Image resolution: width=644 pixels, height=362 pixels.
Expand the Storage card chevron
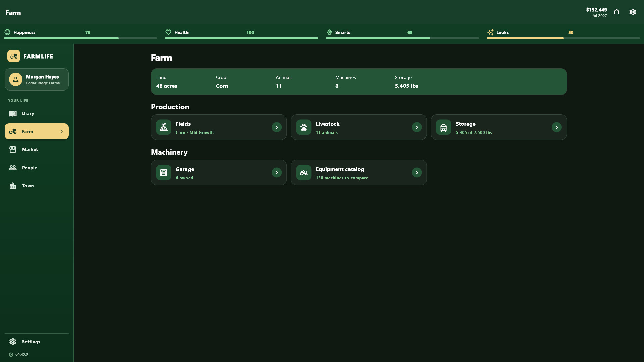pyautogui.click(x=556, y=127)
